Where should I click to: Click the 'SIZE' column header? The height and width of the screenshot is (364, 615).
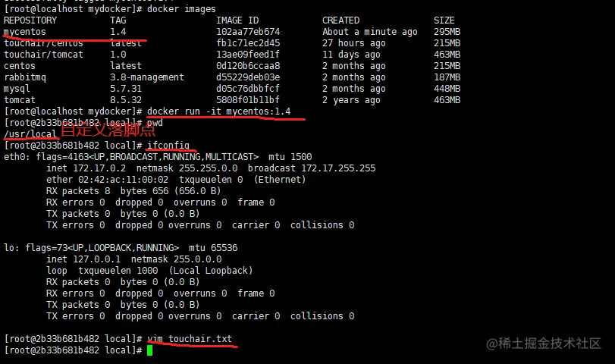[x=444, y=20]
